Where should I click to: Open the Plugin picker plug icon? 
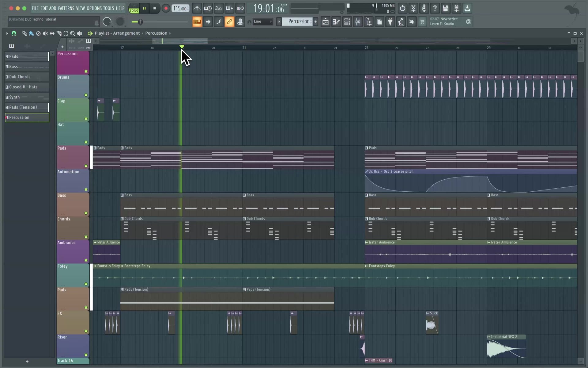tap(390, 22)
